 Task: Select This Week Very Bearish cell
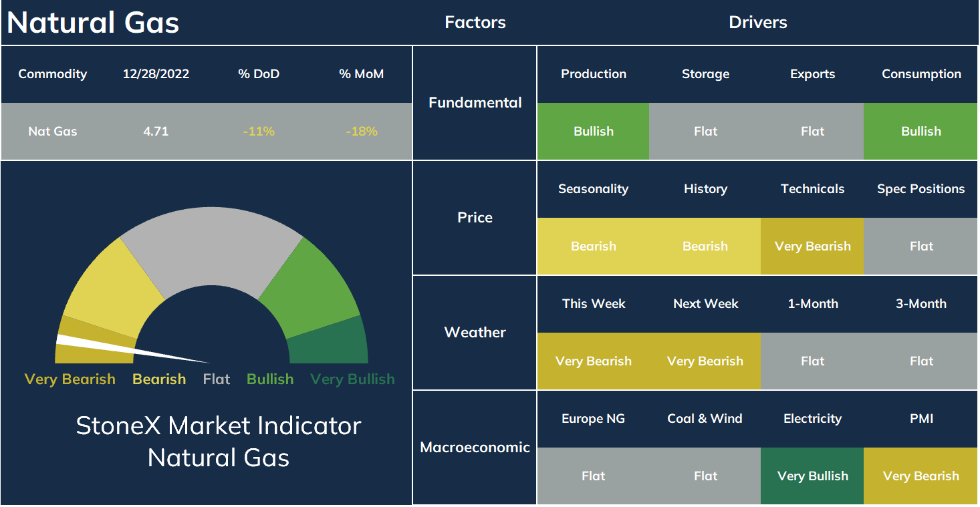tap(593, 361)
